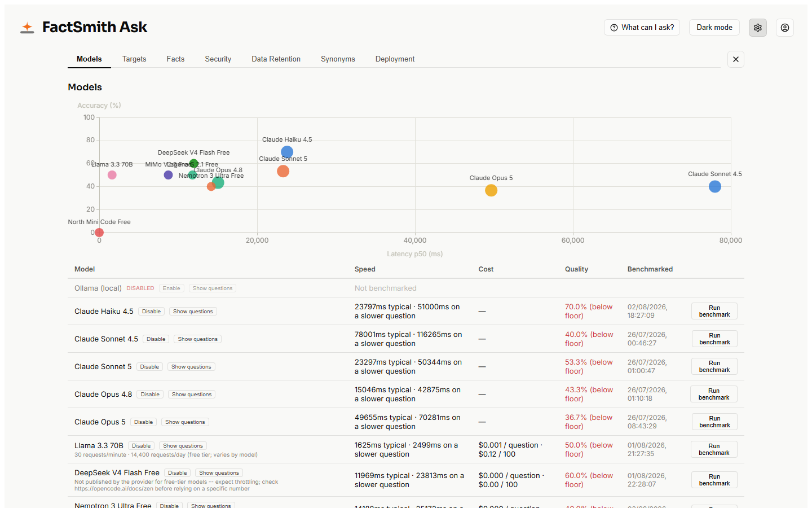The image size is (812, 508).
Task: Show questions for Ollama (local)
Action: point(213,288)
